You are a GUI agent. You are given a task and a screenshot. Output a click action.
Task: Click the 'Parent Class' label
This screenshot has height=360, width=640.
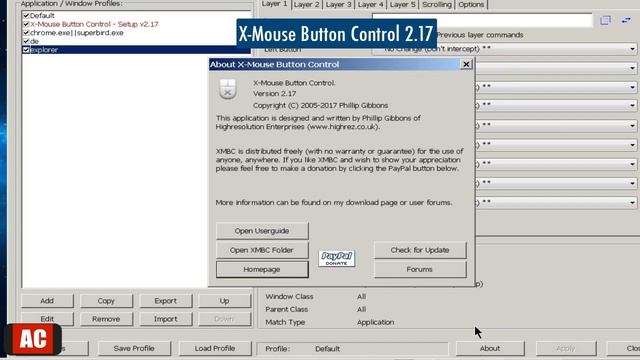pos(287,309)
